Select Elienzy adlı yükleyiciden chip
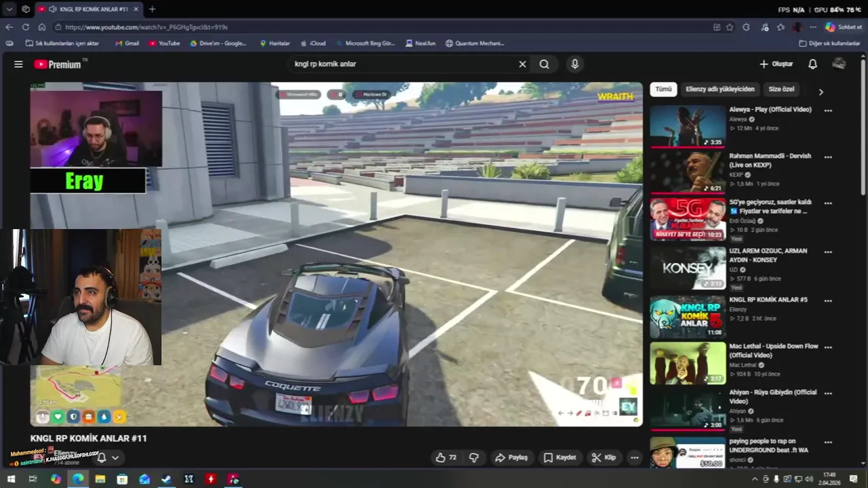 tap(719, 89)
